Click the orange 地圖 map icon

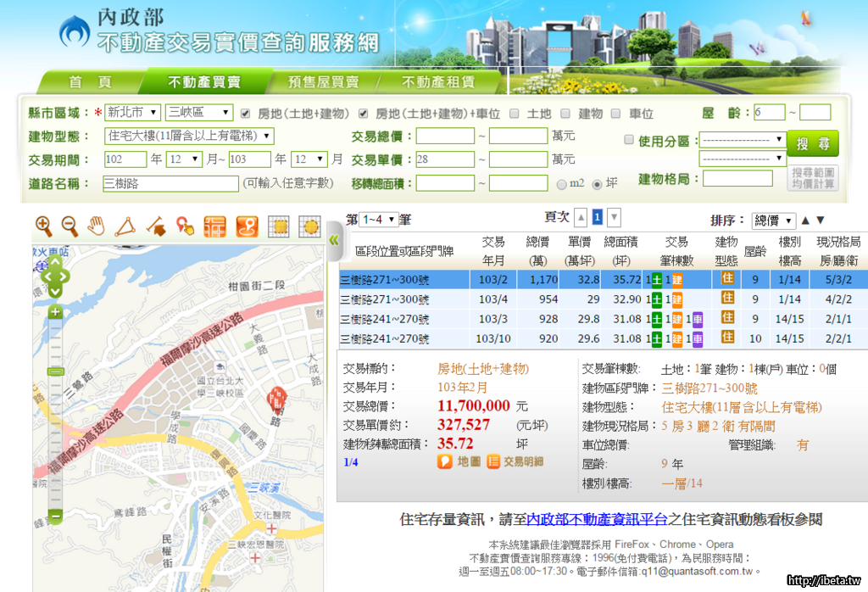pyautogui.click(x=459, y=461)
